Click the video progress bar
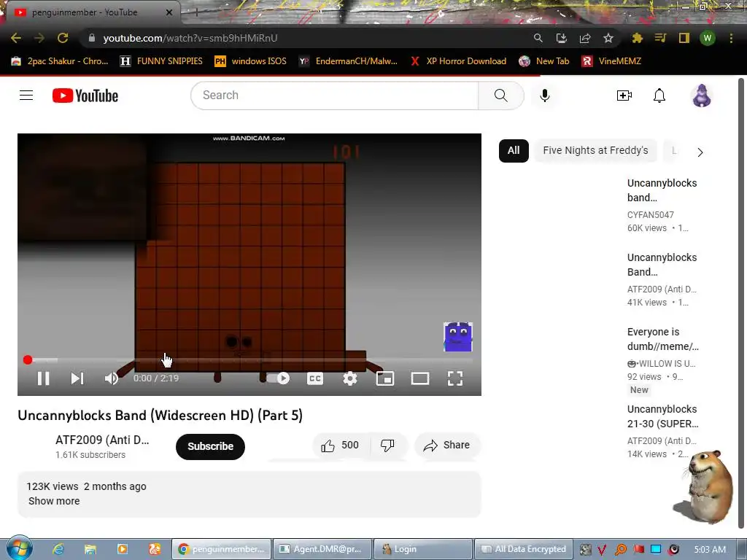747x560 pixels. pos(249,360)
